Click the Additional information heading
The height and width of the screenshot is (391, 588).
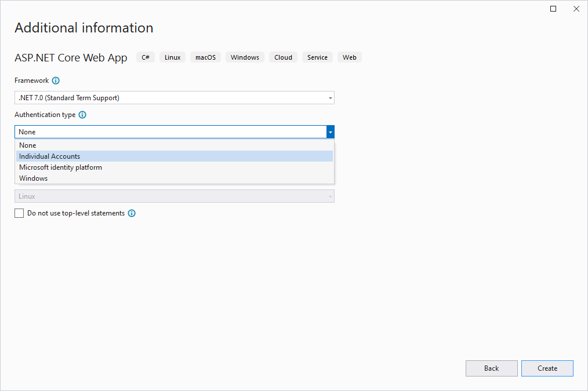coord(84,28)
